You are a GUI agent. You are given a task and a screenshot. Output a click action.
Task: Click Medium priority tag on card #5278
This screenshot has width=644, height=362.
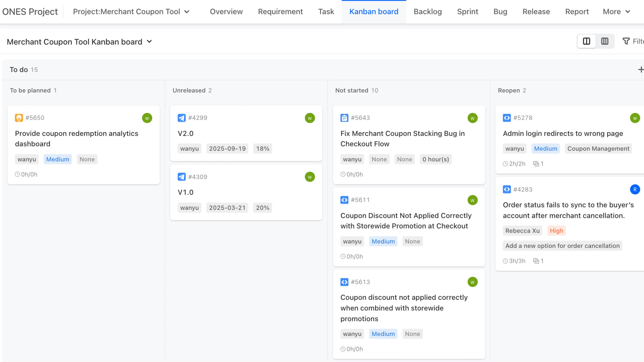[x=546, y=148]
